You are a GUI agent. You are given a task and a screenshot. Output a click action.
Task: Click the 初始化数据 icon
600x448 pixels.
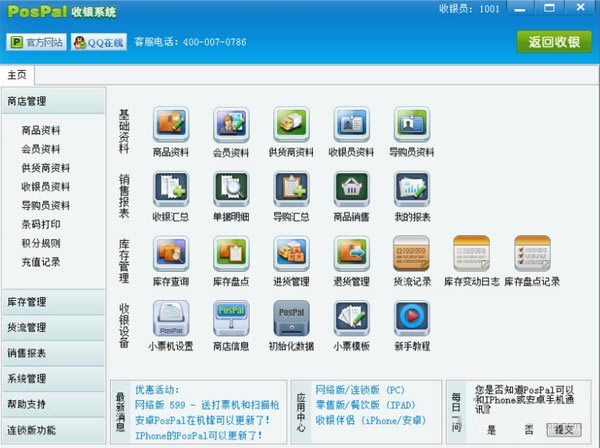291,320
